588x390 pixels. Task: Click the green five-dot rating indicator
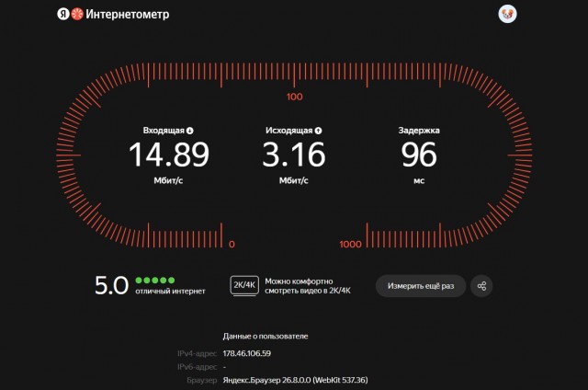point(155,280)
